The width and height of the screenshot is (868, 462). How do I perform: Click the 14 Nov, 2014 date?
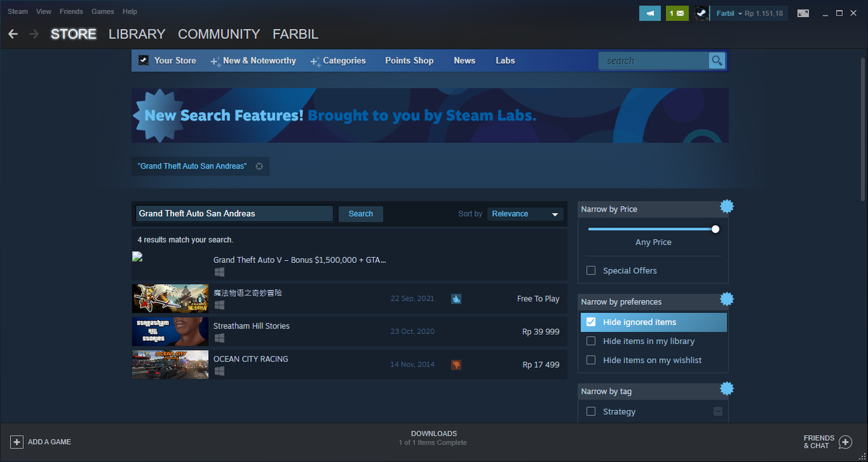click(412, 364)
